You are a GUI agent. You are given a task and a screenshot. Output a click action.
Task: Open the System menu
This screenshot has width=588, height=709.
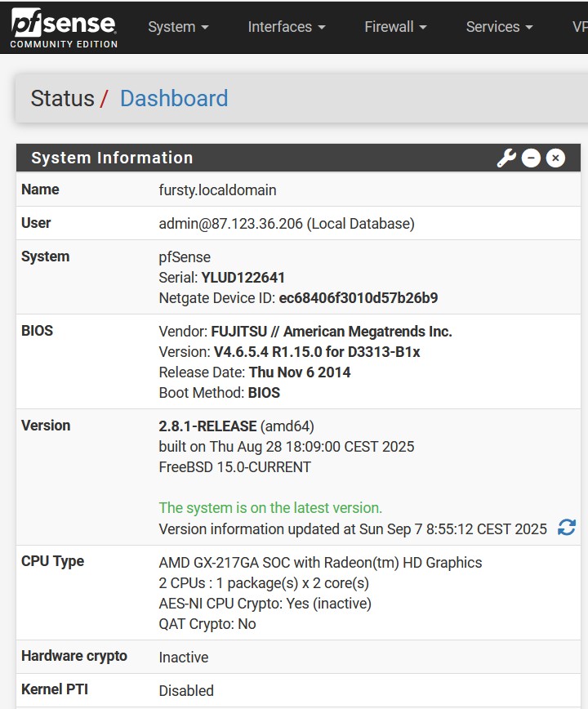click(178, 27)
